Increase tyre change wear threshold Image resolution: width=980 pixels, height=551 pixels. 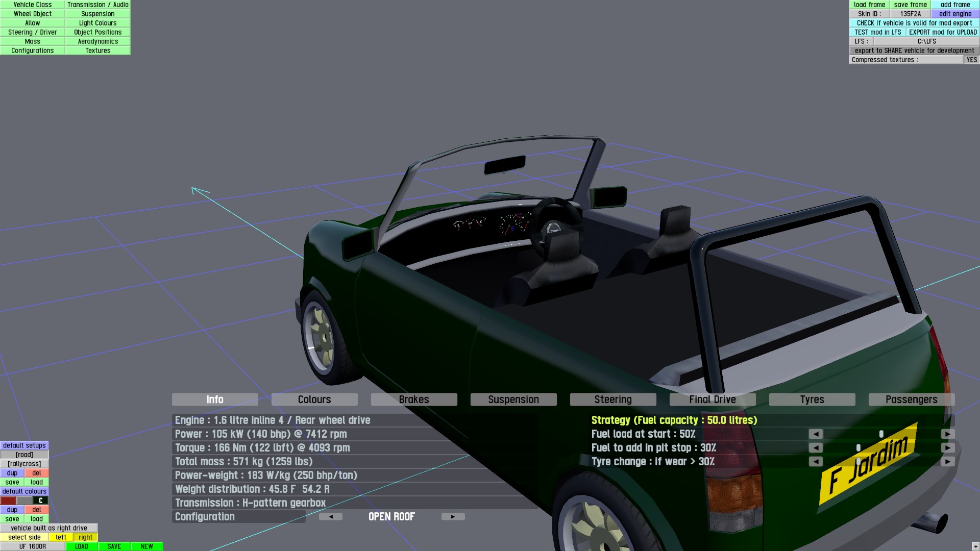coord(947,462)
